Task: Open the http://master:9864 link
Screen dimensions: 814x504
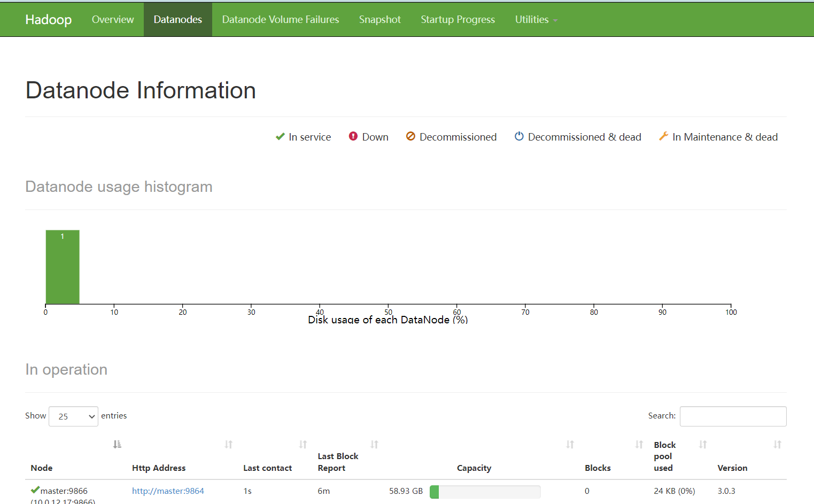Action: coord(168,491)
